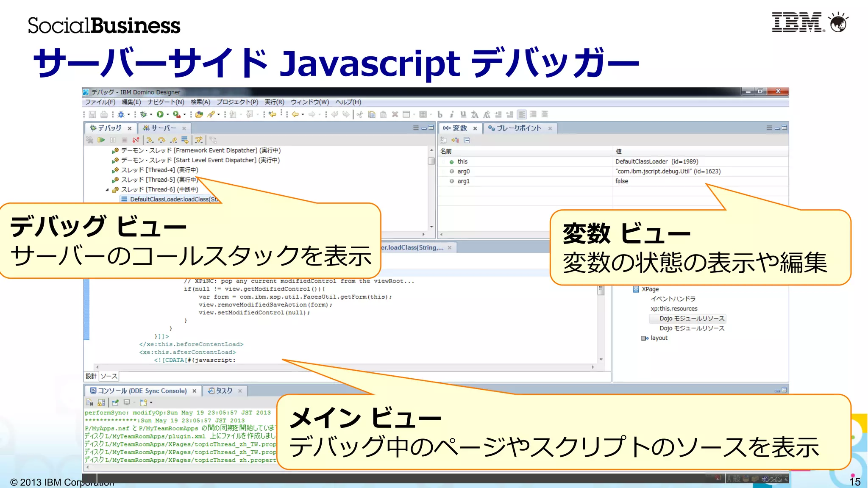Collapse the Thread-6 suspended thread node
Image resolution: width=868 pixels, height=488 pixels.
tap(107, 190)
